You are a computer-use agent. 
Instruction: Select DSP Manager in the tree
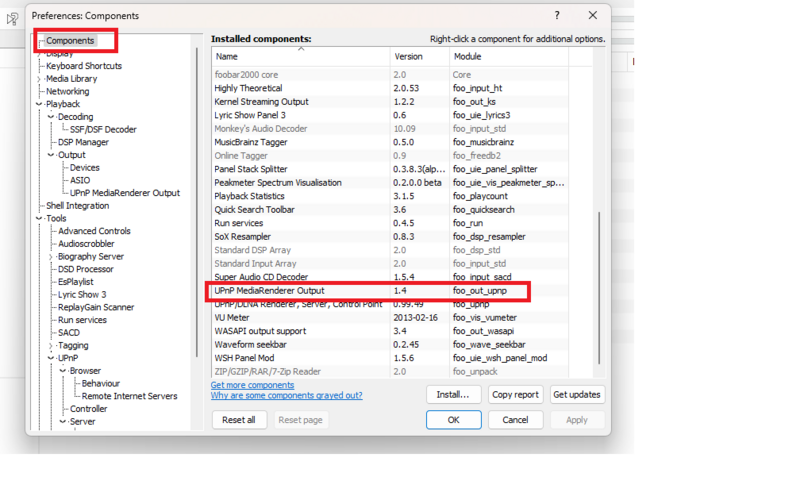pos(83,142)
